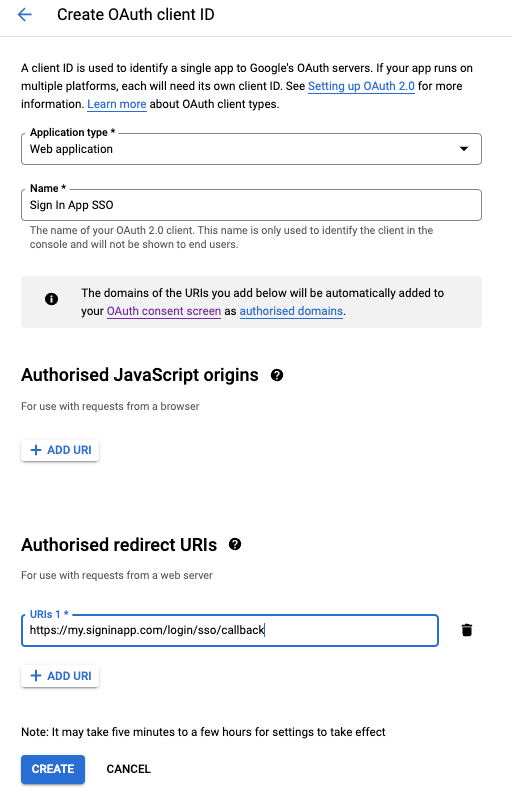Viewport: 512px width, 806px height.
Task: Open the Setting up OAuth 2.0 link
Action: click(x=361, y=86)
